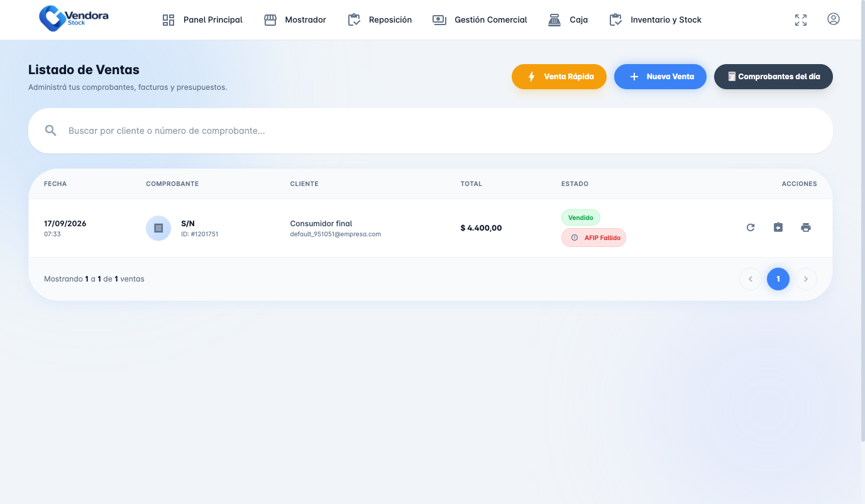Screen dimensions: 865x504
Task: Click the Acciones column header
Action: 799,184
